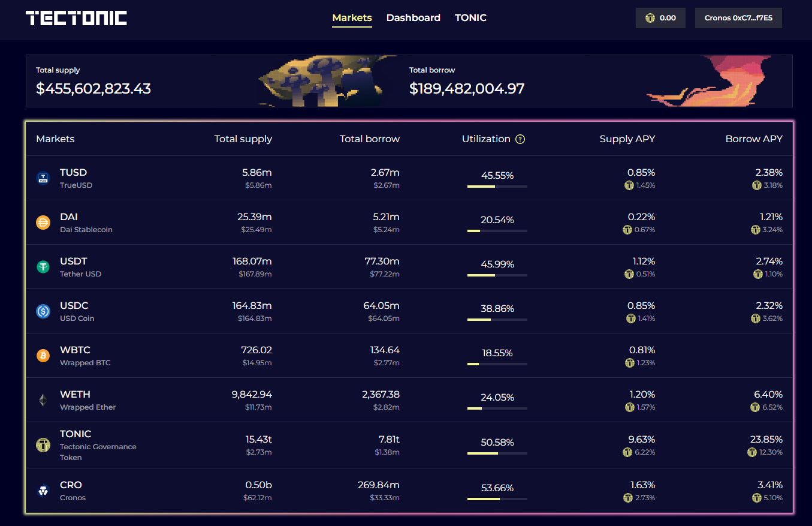Click TONIC icon beside WBTC supply 1.23%

(x=629, y=363)
